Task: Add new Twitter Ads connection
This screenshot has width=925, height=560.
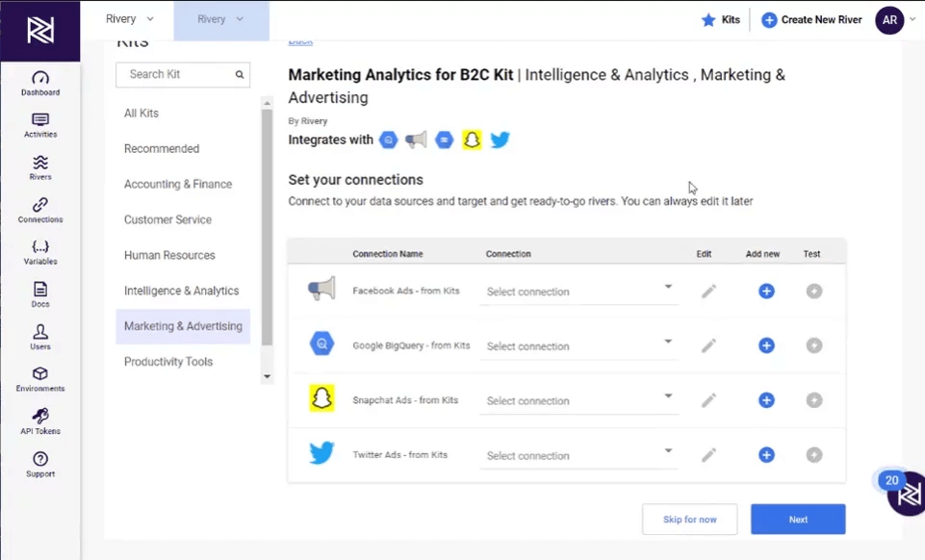Action: click(x=766, y=455)
